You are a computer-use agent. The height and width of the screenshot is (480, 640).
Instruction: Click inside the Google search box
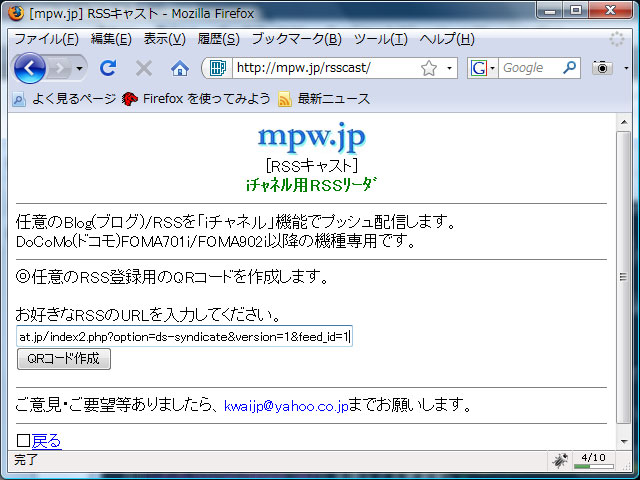(x=530, y=68)
